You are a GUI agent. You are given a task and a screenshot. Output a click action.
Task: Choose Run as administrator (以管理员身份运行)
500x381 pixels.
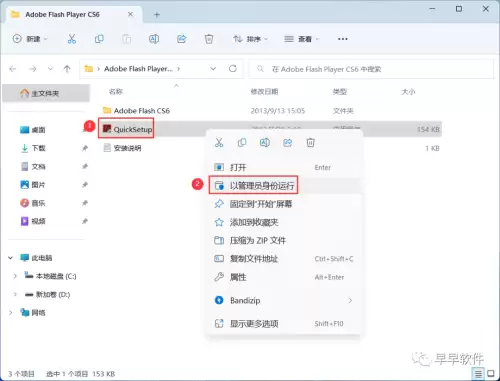pos(284,186)
